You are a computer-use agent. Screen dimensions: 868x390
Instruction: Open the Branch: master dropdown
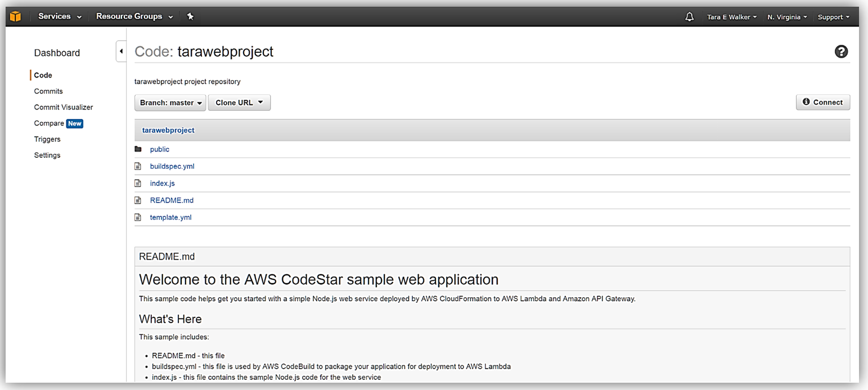pos(170,103)
